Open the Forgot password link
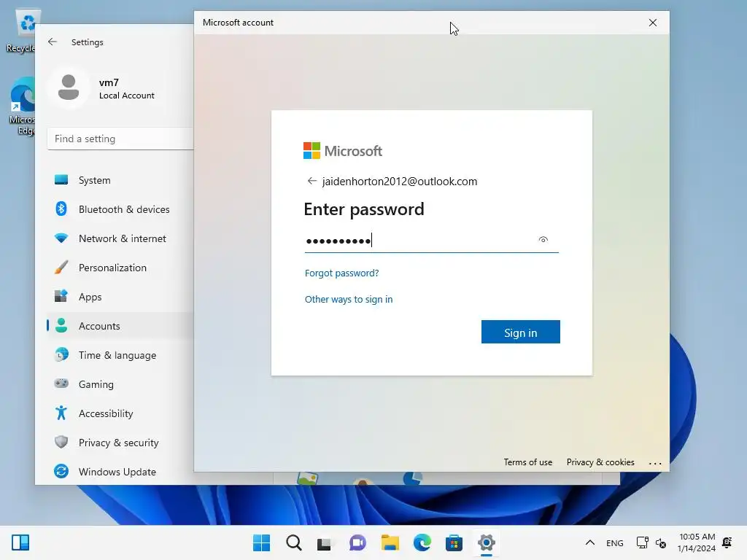This screenshot has height=560, width=747. point(341,273)
